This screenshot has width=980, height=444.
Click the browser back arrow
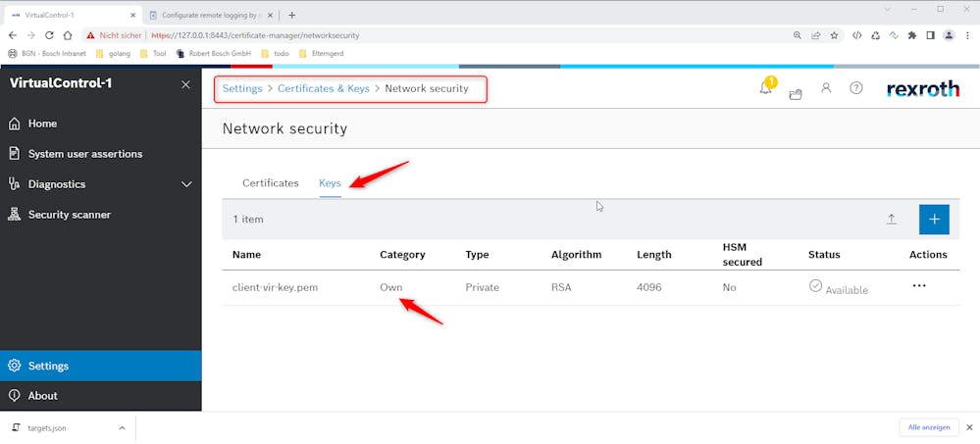pyautogui.click(x=13, y=35)
